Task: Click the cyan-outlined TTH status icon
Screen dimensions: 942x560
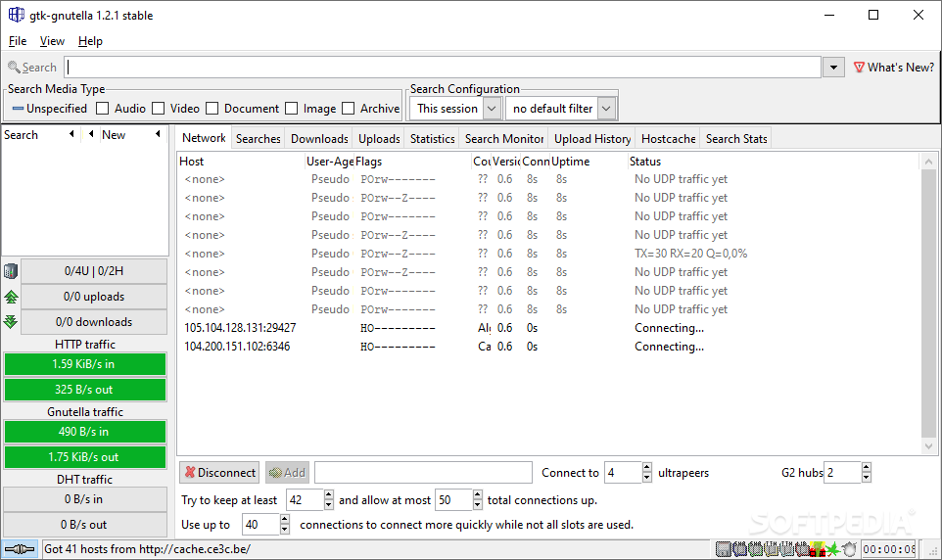Action: tap(786, 549)
